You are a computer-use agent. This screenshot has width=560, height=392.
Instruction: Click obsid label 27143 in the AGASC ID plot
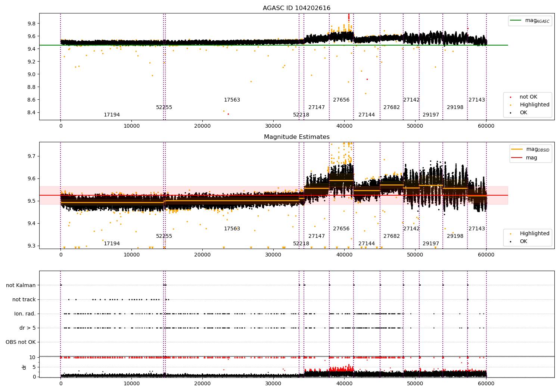click(x=477, y=100)
